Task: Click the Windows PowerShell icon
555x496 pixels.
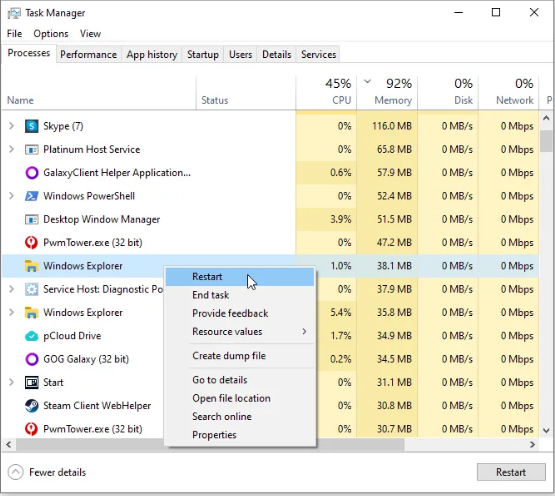Action: click(x=32, y=196)
